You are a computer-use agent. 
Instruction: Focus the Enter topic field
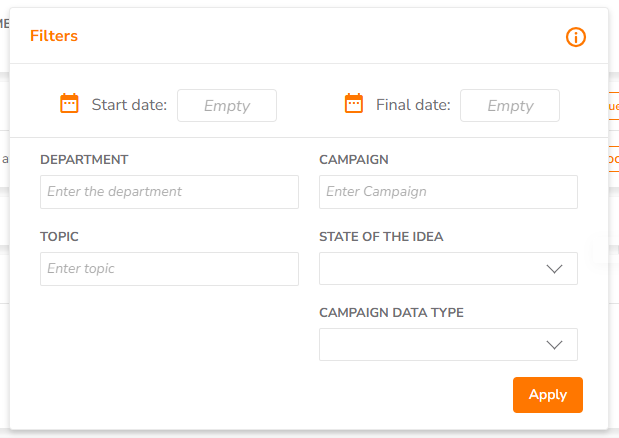[x=169, y=269]
